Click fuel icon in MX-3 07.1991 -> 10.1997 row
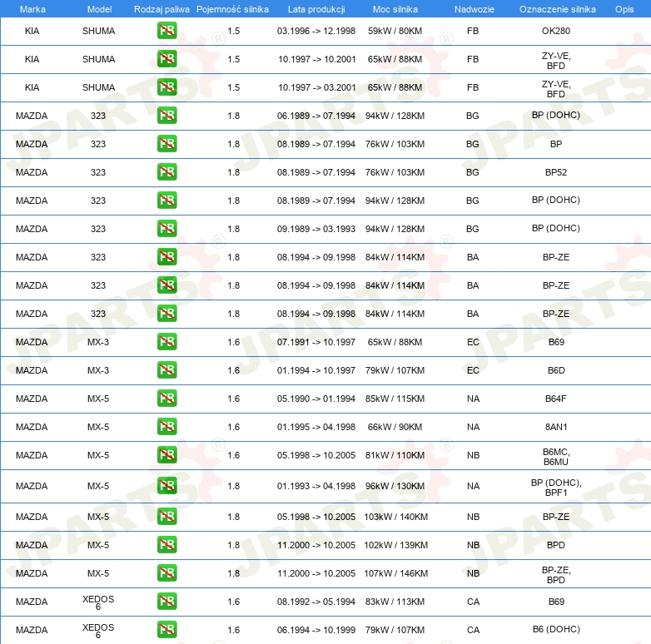651x644 pixels. tap(166, 342)
